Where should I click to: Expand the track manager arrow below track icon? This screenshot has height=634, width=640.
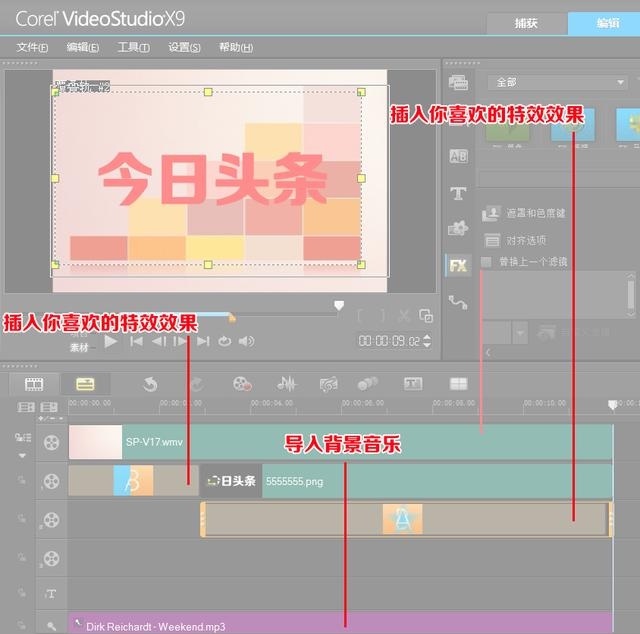pos(22,455)
